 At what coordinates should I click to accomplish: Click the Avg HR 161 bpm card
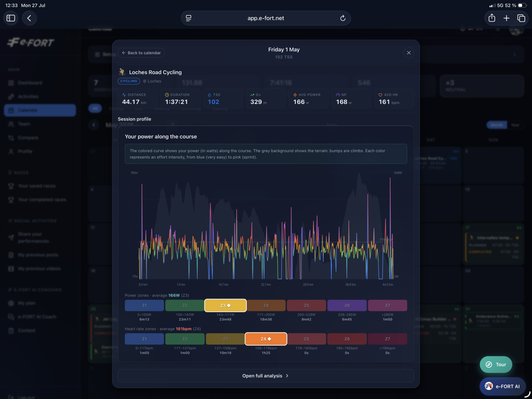[x=394, y=99]
